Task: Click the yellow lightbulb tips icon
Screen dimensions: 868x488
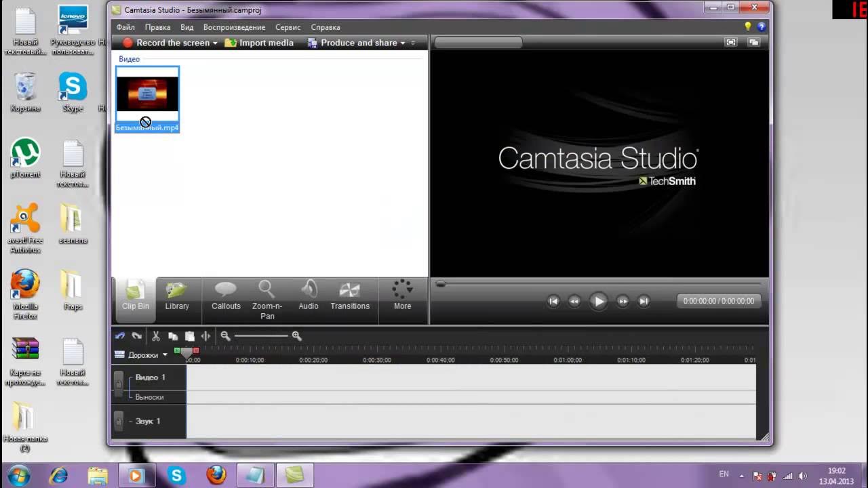Action: point(748,26)
